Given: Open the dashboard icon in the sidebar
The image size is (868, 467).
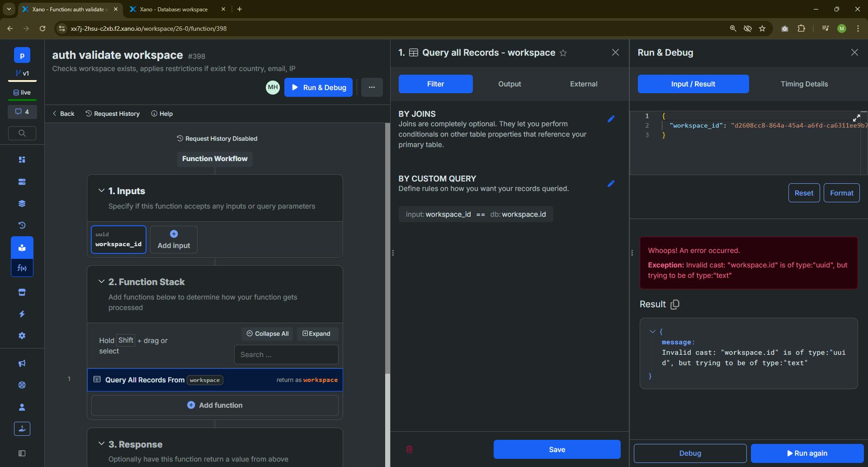Looking at the screenshot, I should point(22,160).
